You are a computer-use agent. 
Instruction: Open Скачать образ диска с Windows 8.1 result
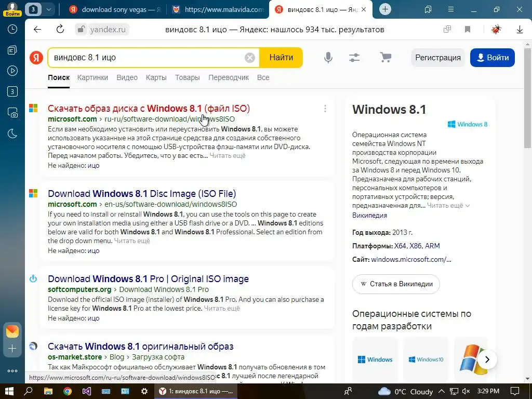point(149,109)
